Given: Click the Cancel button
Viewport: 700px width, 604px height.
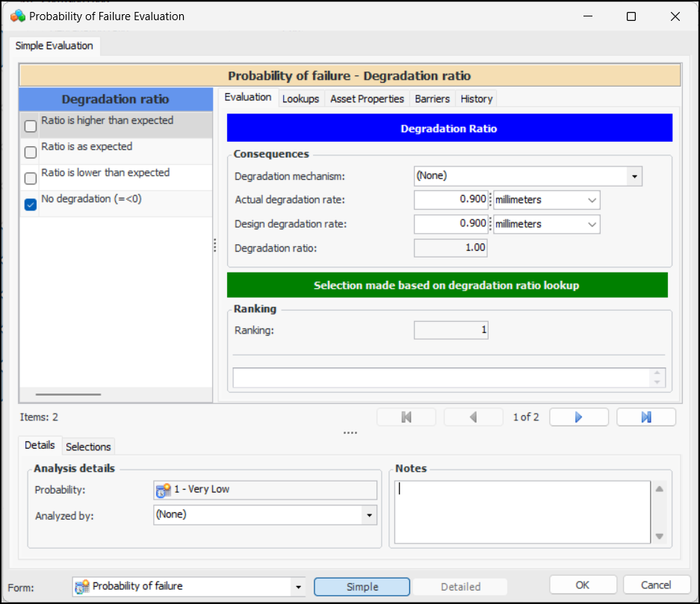Looking at the screenshot, I should [657, 585].
